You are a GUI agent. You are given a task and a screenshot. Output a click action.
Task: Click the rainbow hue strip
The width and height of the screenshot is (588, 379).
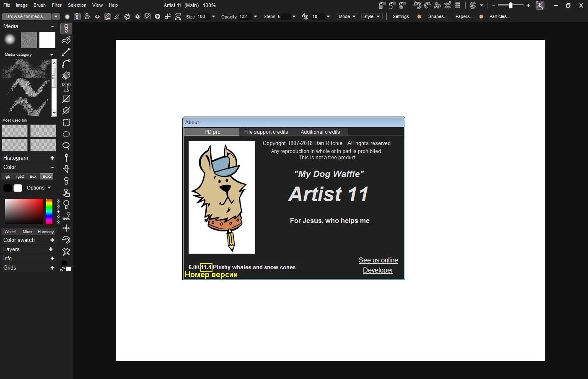(49, 212)
